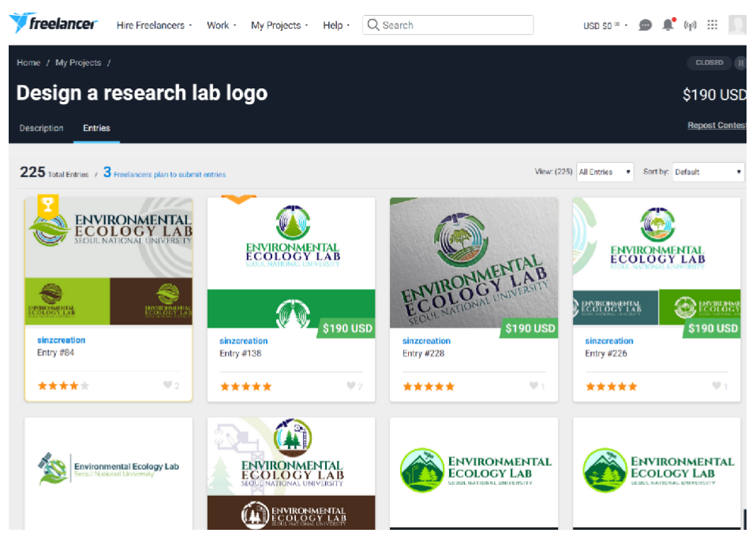Viewport: 756px width, 544px height.
Task: Open the brown banner pine trees entry thumbnail
Action: click(x=291, y=473)
